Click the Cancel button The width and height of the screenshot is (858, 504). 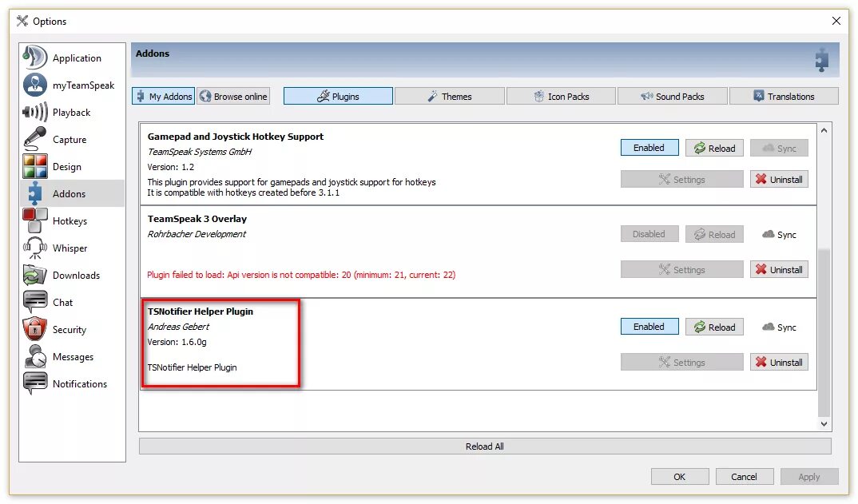tap(745, 477)
